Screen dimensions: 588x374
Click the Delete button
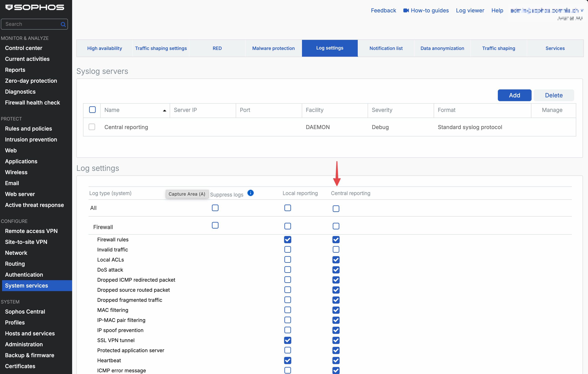(x=554, y=95)
